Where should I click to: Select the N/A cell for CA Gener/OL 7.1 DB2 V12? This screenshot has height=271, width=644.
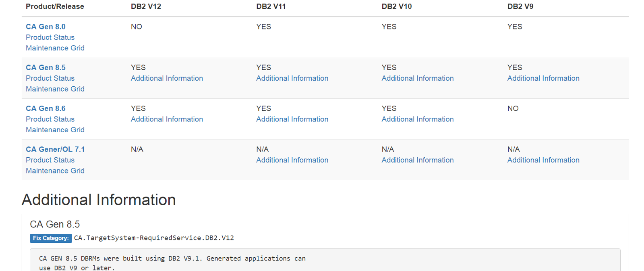pyautogui.click(x=137, y=149)
